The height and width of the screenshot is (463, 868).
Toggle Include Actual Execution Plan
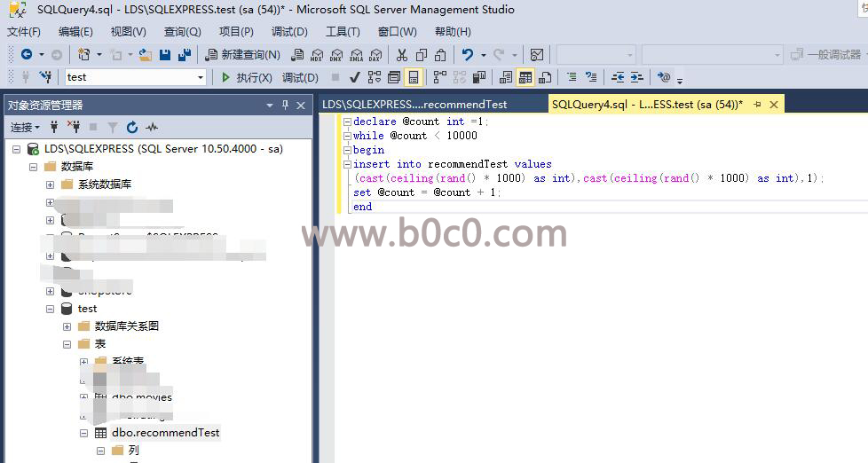tap(440, 77)
